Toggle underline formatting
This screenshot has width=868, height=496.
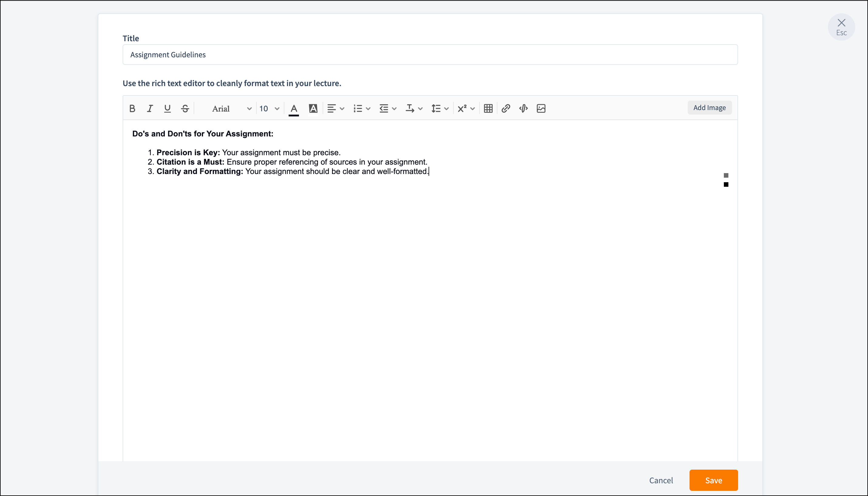click(167, 108)
